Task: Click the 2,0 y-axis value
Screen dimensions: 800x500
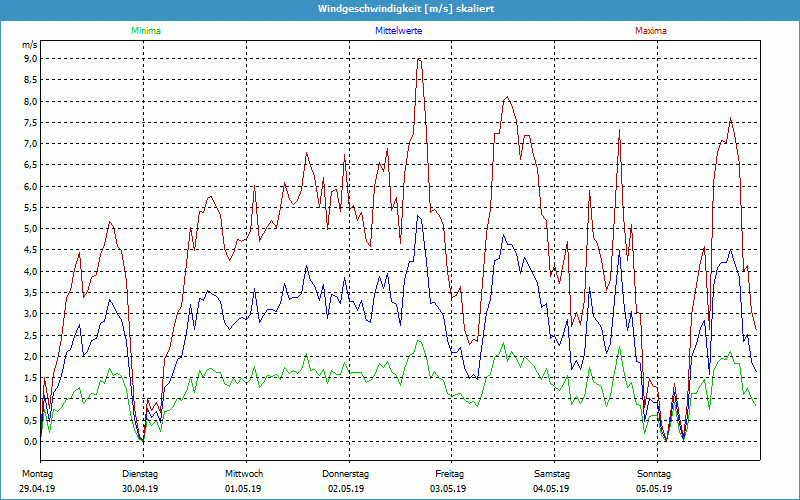Action: 31,357
